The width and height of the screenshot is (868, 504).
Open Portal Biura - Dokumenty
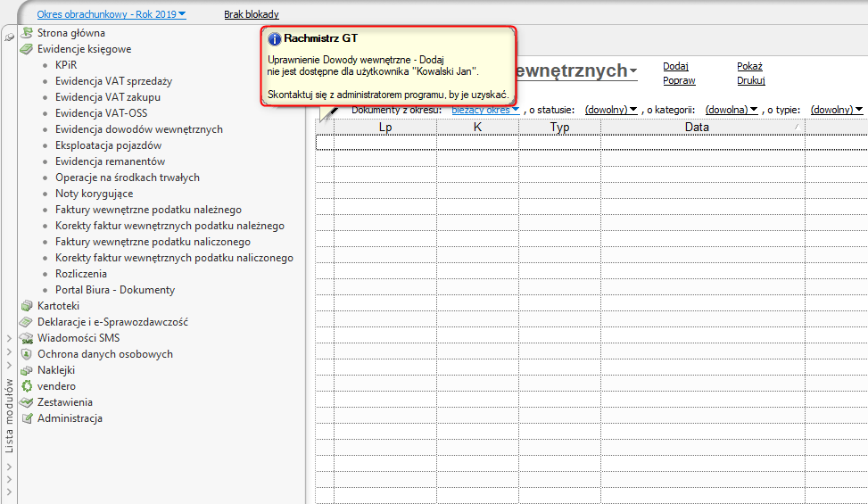point(114,289)
